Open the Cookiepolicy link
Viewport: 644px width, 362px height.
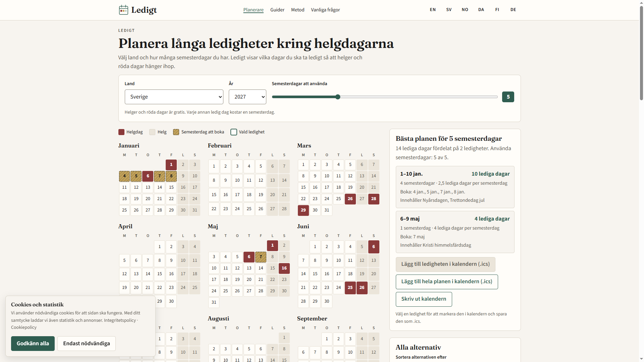[24, 327]
